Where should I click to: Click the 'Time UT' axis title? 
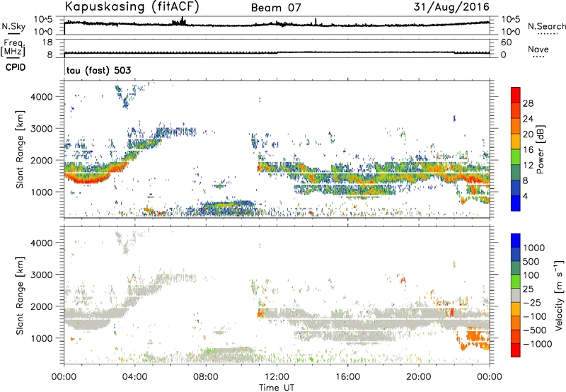point(277,388)
